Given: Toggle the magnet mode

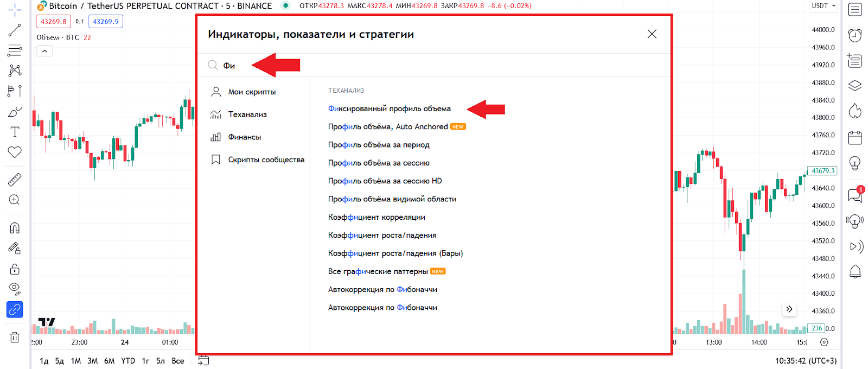Looking at the screenshot, I should click(15, 228).
